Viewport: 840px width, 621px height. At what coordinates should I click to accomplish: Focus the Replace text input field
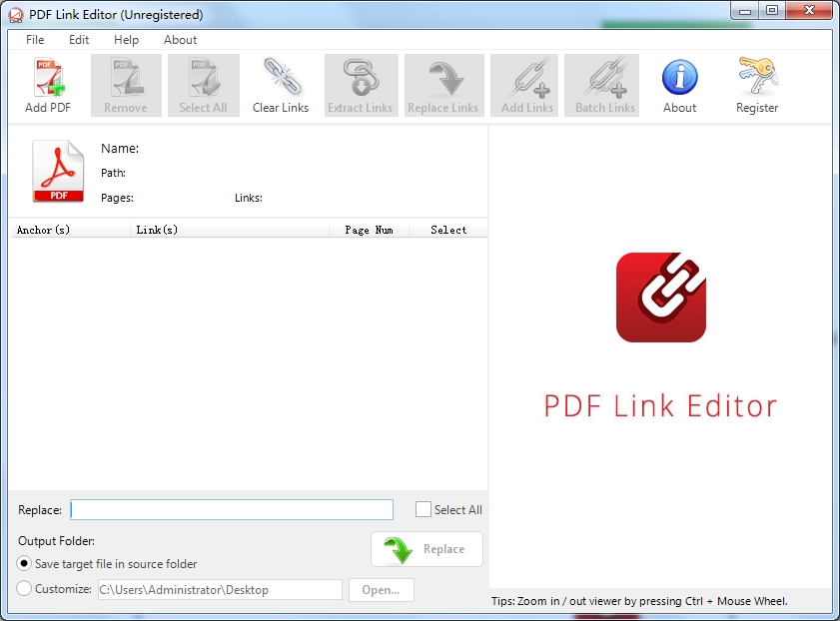point(232,509)
